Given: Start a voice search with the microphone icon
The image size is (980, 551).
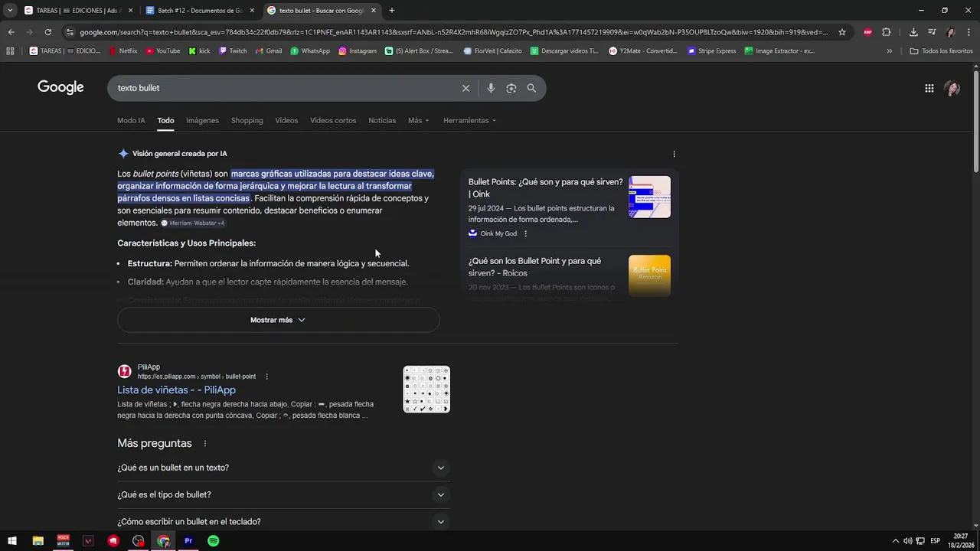Looking at the screenshot, I should click(x=491, y=88).
